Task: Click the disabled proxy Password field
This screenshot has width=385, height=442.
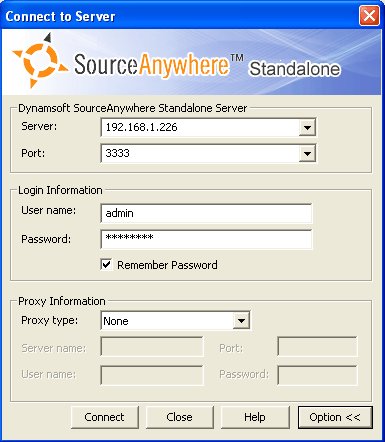Action: [x=317, y=375]
